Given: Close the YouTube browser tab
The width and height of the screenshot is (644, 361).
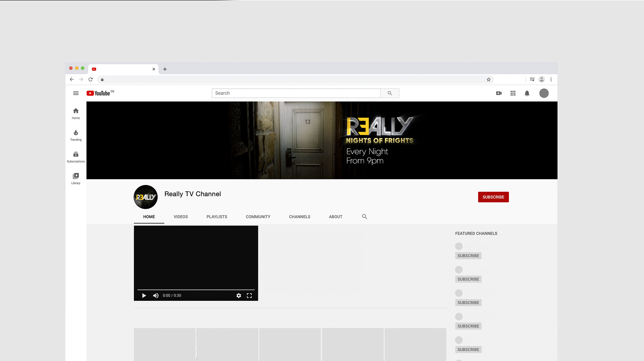Looking at the screenshot, I should tap(154, 69).
